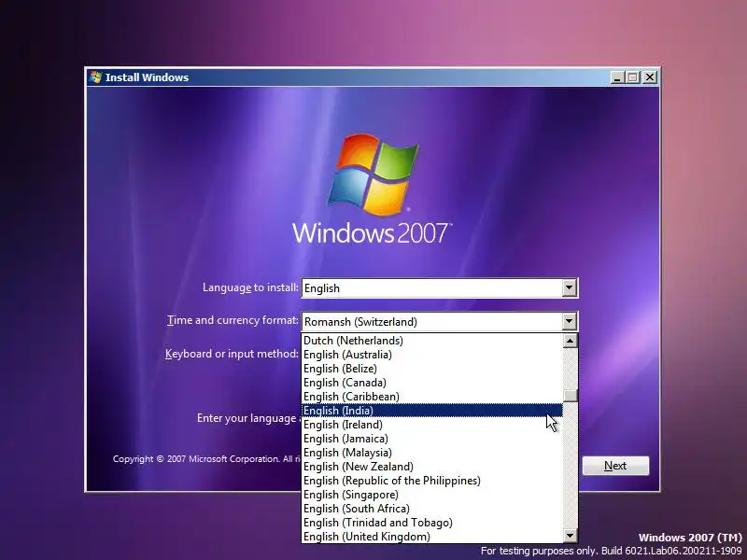The height and width of the screenshot is (560, 747).
Task: Pick English (Malaysia) in the list
Action: (432, 453)
